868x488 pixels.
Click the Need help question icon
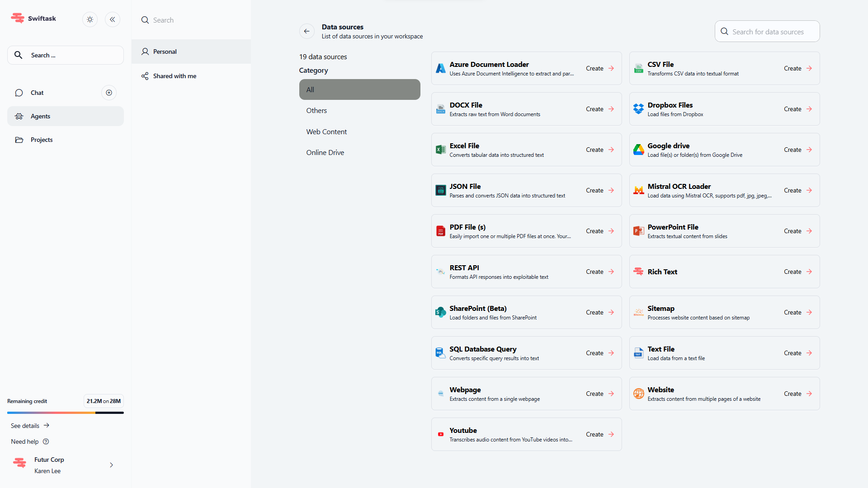pyautogui.click(x=46, y=441)
